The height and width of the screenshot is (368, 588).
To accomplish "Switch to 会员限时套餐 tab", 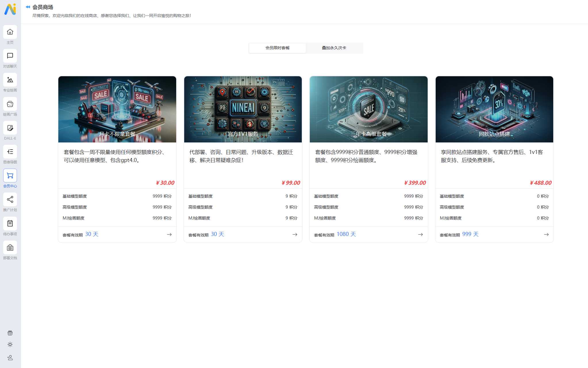I will click(x=277, y=47).
